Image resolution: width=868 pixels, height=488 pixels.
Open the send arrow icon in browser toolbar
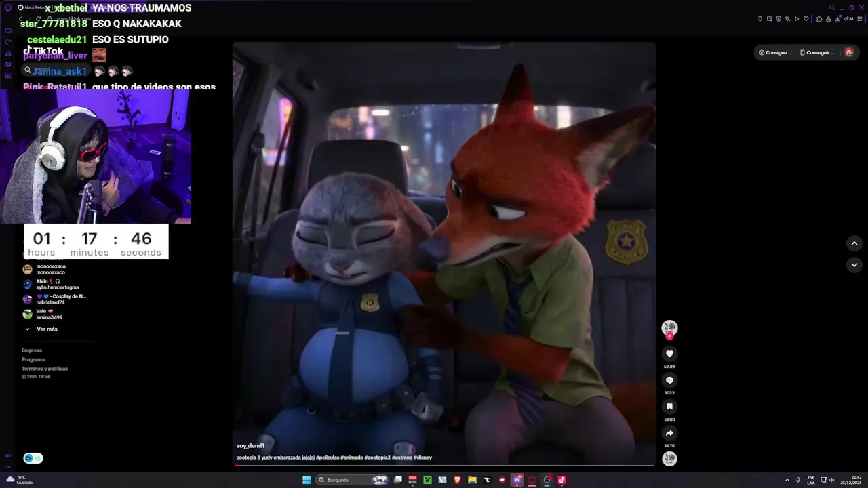tap(797, 18)
